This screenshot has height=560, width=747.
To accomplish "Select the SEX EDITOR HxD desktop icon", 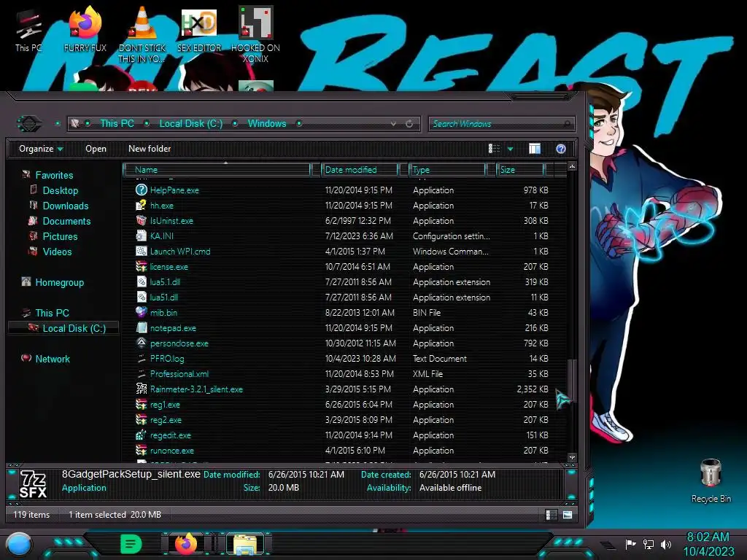I will click(198, 29).
